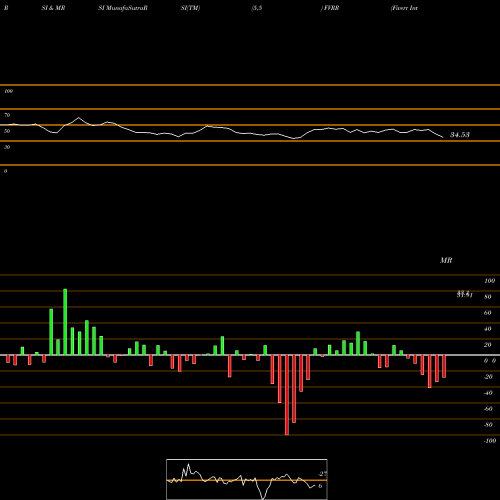500x500 pixels.
Task: Click the longest red MR histogram bar
Action: pyautogui.click(x=287, y=395)
